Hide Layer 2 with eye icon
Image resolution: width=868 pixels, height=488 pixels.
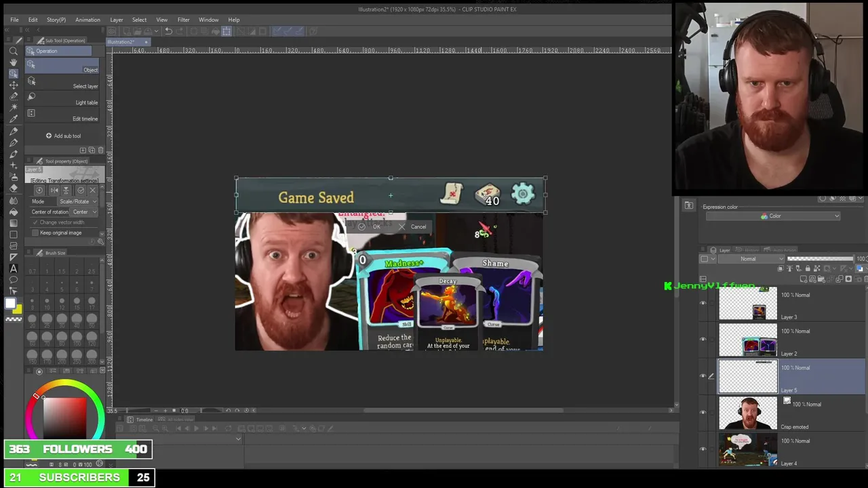(x=703, y=340)
